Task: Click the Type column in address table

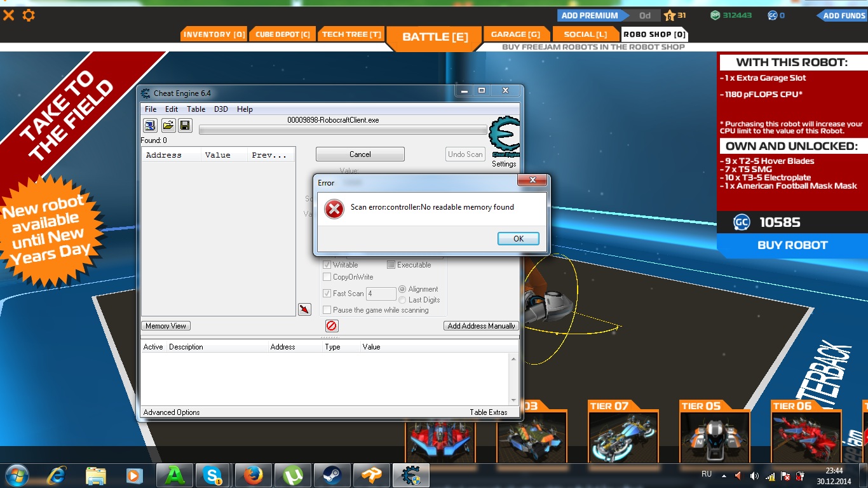Action: coord(332,347)
